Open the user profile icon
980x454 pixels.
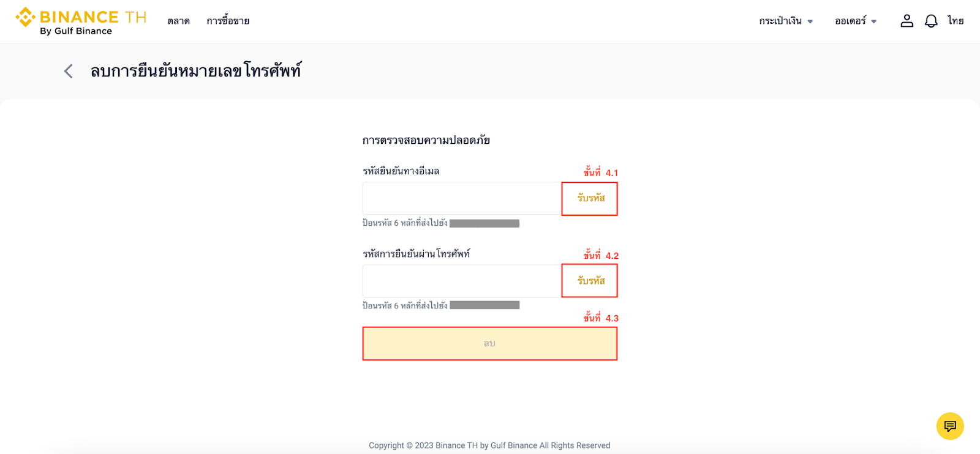tap(907, 21)
